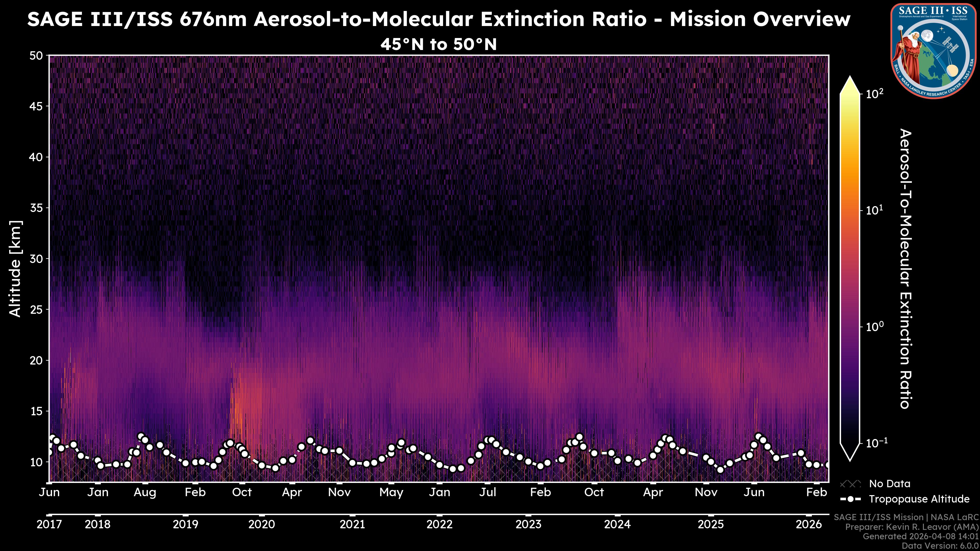The height and width of the screenshot is (551, 980).
Task: Click the No Data legend text
Action: coord(889,484)
